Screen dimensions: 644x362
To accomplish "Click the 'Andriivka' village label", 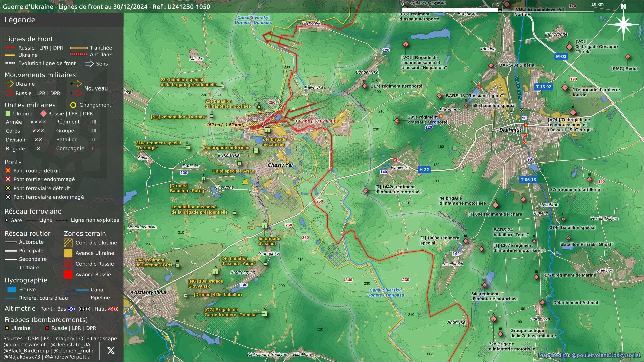I will coord(456,322).
